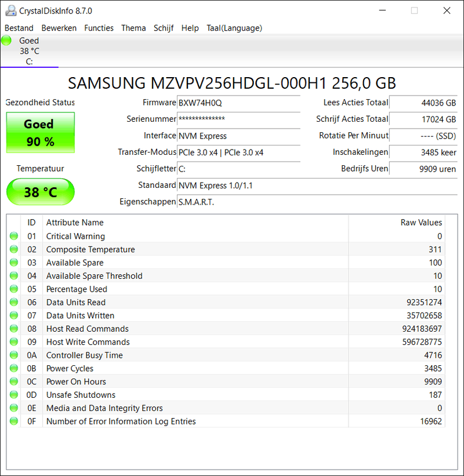Click status dot for Error Information Log Entries row
This screenshot has width=464, height=476.
click(x=14, y=421)
